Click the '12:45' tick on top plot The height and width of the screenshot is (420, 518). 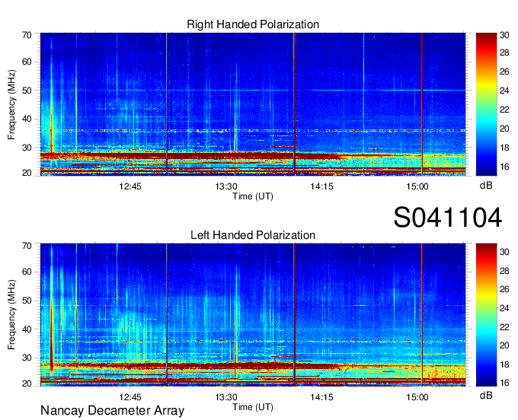pos(130,186)
